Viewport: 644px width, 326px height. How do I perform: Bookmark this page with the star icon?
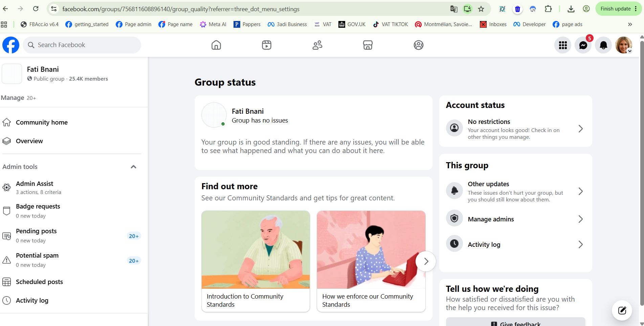[x=481, y=9]
